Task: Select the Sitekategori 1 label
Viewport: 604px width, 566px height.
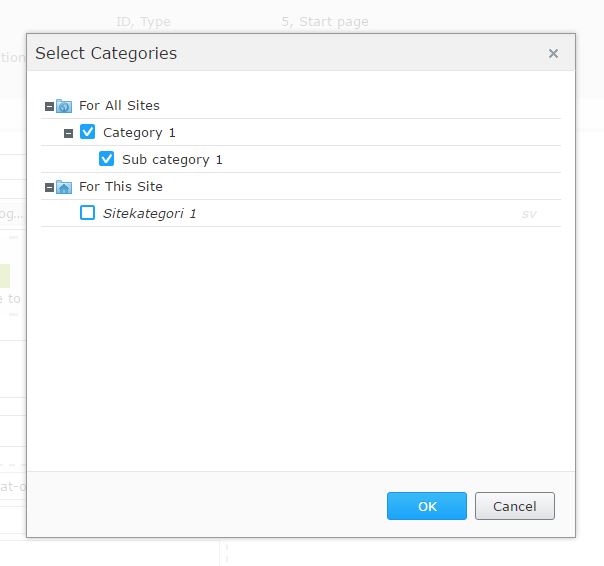Action: (x=150, y=213)
